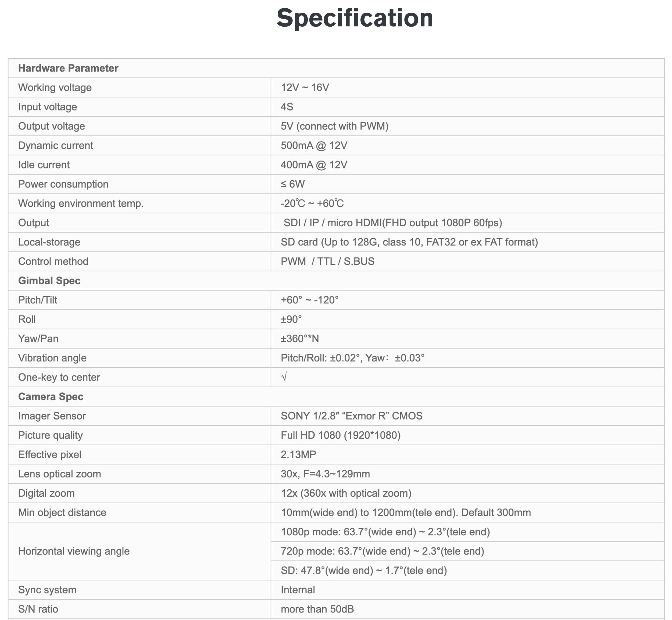Click the SDI / IP / micro HDMI output value

click(392, 223)
